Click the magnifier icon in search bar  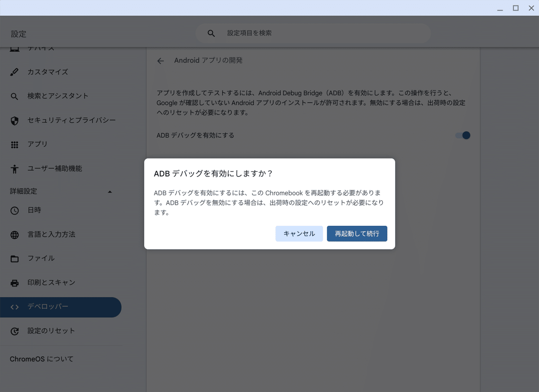211,33
